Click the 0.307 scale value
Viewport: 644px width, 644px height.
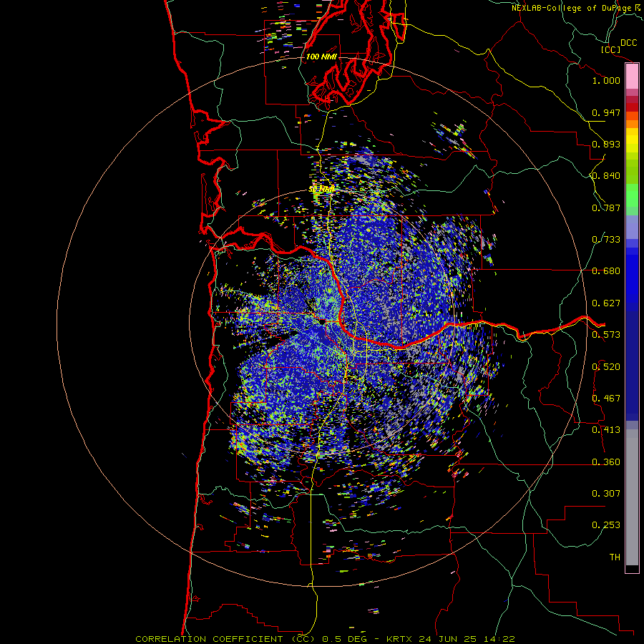606,494
